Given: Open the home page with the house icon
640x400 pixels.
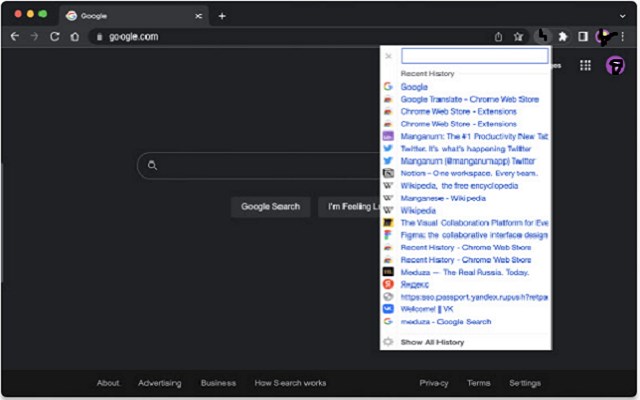Looking at the screenshot, I should [x=75, y=37].
